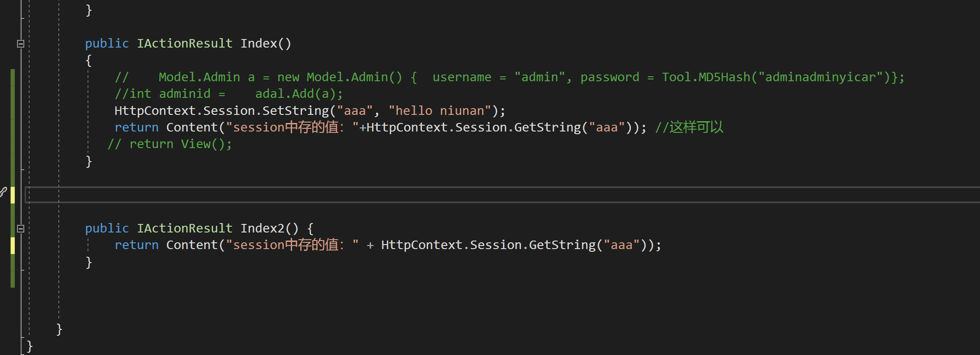This screenshot has height=355, width=980.
Task: Click the Index2 method name
Action: coord(262,228)
